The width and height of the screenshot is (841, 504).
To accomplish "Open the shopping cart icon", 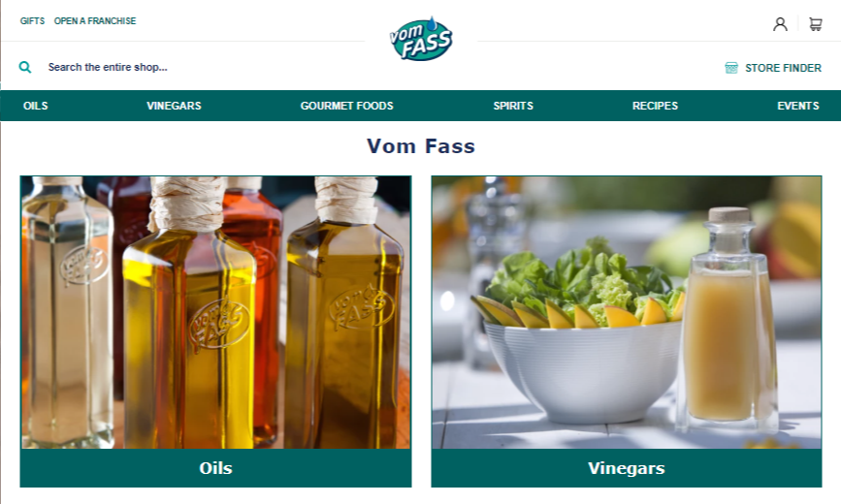I will [x=815, y=24].
